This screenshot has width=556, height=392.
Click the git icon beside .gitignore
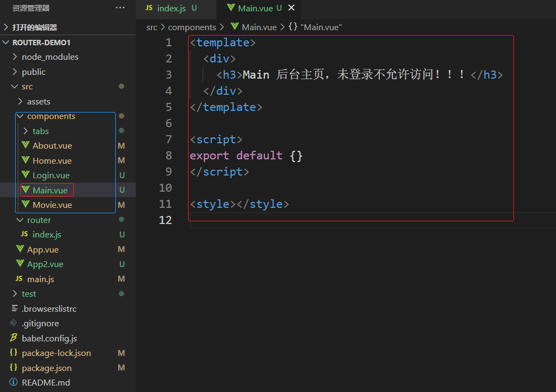tap(13, 323)
